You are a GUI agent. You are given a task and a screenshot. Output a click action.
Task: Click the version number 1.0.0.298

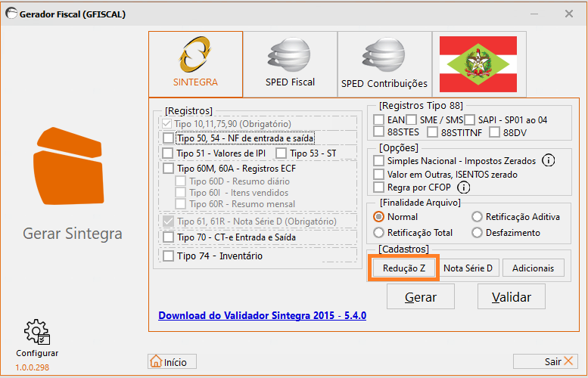pos(33,367)
